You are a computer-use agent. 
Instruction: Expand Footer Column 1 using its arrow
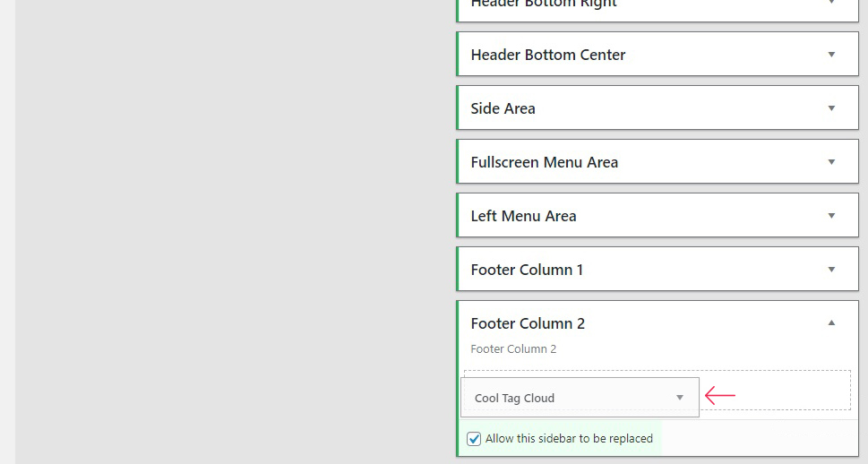831,269
